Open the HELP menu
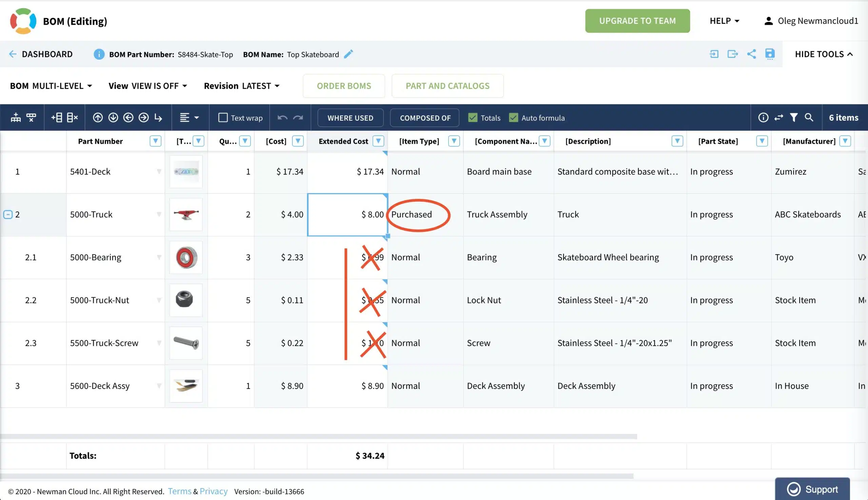The height and width of the screenshot is (500, 868). pyautogui.click(x=725, y=21)
